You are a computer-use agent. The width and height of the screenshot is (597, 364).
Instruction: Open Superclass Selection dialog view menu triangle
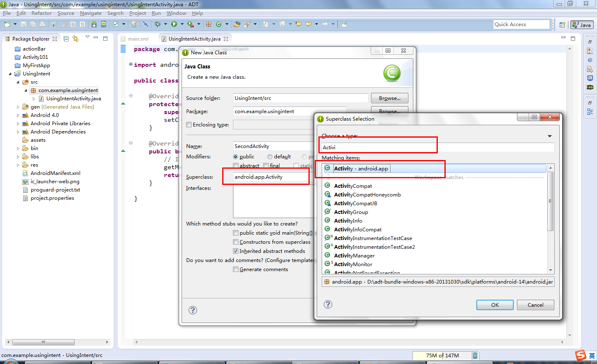[550, 136]
